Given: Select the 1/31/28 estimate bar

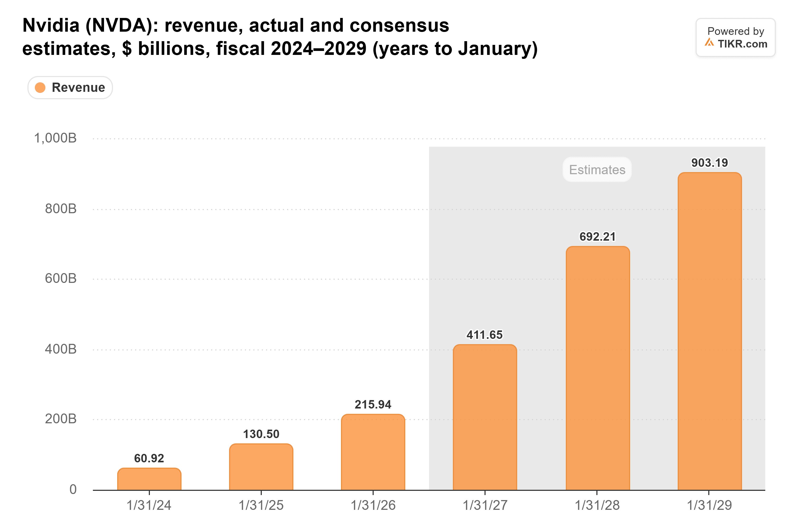Looking at the screenshot, I should pos(598,368).
